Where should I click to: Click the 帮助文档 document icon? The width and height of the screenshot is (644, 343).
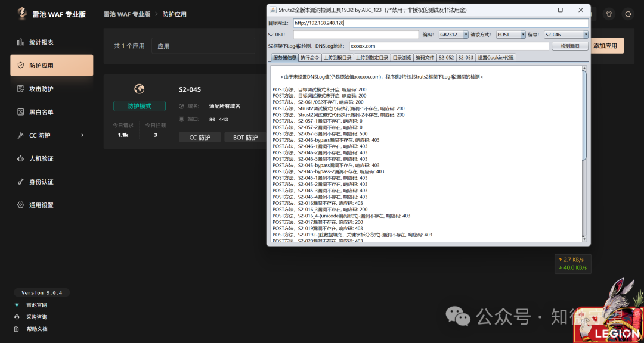point(17,329)
